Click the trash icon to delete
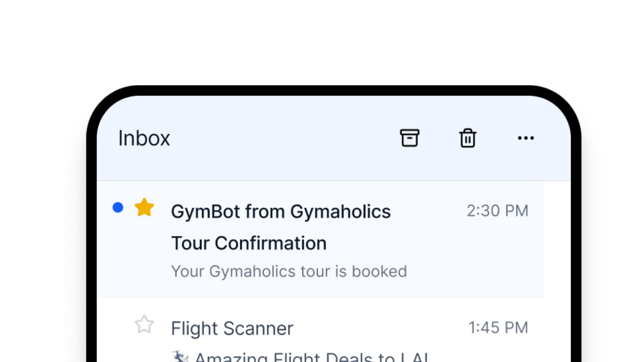The width and height of the screenshot is (644, 362). [x=468, y=138]
